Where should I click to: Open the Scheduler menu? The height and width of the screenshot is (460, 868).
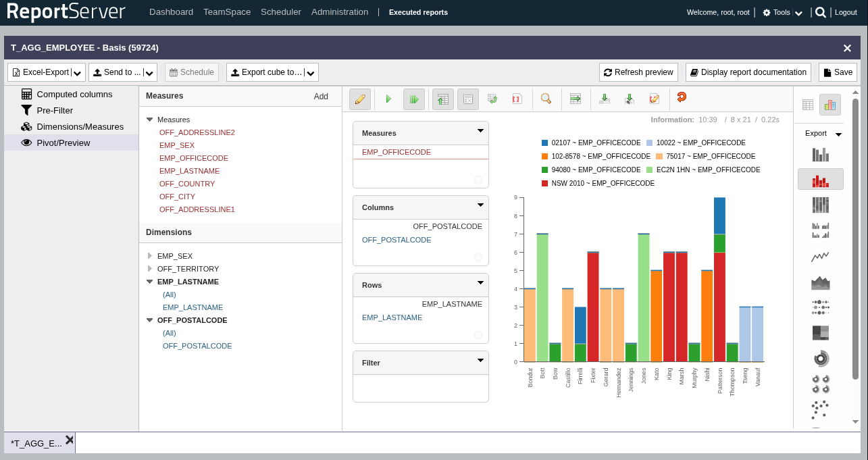(x=281, y=12)
